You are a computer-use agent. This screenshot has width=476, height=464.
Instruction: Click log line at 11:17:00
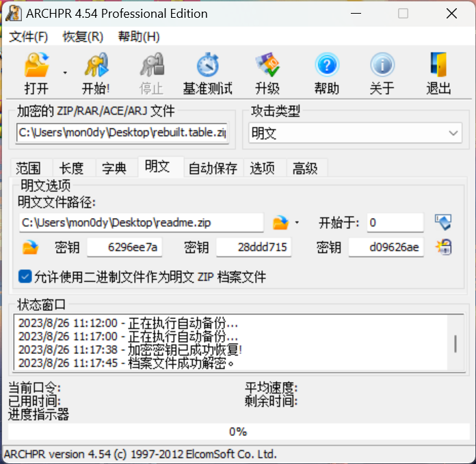[x=128, y=336]
